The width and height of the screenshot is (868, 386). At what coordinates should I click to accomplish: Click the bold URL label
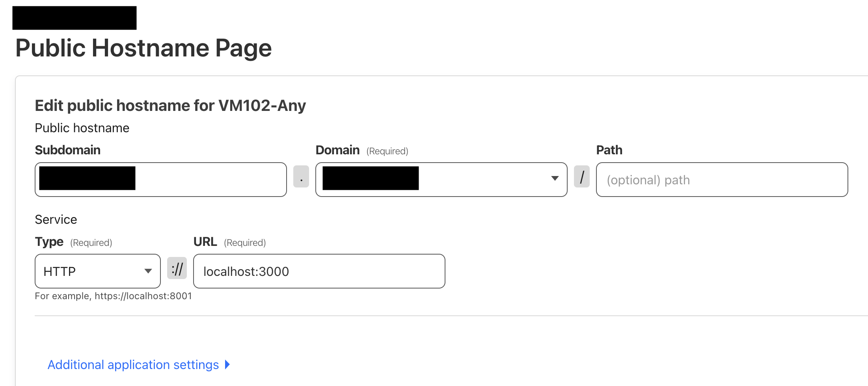tap(205, 242)
